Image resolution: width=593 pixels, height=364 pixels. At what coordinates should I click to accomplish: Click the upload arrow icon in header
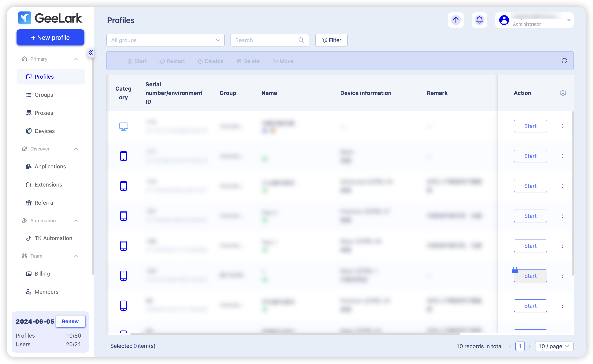pos(455,20)
